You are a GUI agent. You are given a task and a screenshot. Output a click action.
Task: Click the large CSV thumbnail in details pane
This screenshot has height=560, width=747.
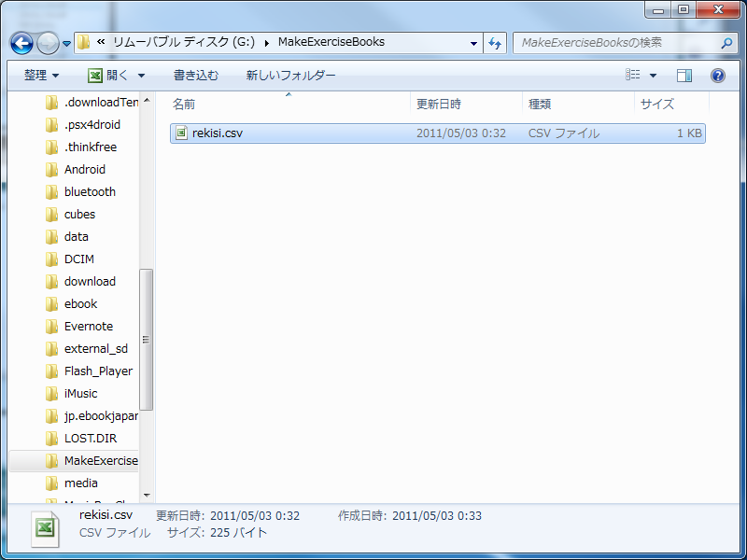pos(43,527)
